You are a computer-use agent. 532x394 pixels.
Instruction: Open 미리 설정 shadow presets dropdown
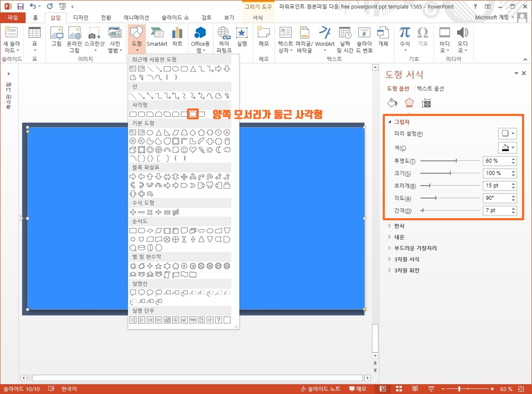(x=507, y=133)
